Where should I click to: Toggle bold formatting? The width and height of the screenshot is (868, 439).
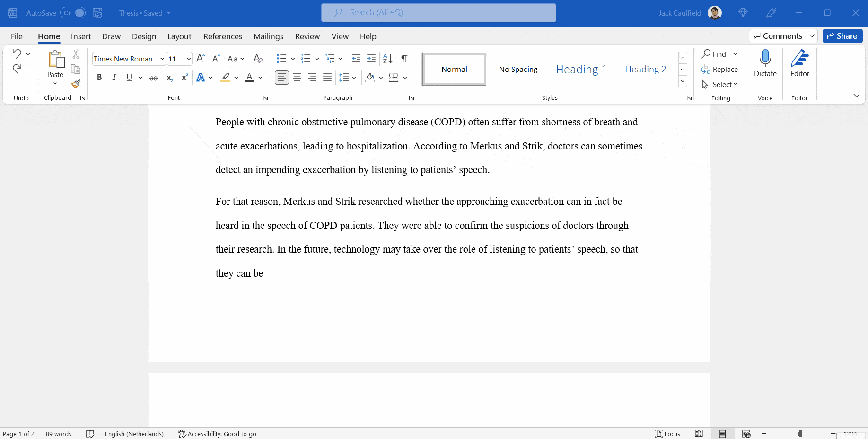(x=99, y=77)
